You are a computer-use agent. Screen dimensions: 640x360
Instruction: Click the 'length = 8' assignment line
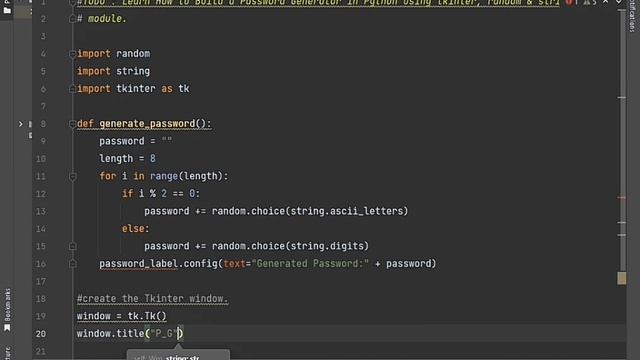[127, 159]
